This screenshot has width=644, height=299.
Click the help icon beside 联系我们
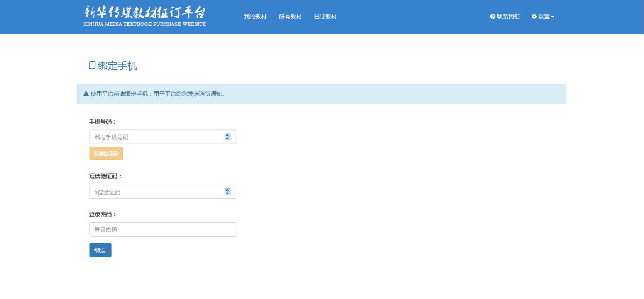point(492,17)
